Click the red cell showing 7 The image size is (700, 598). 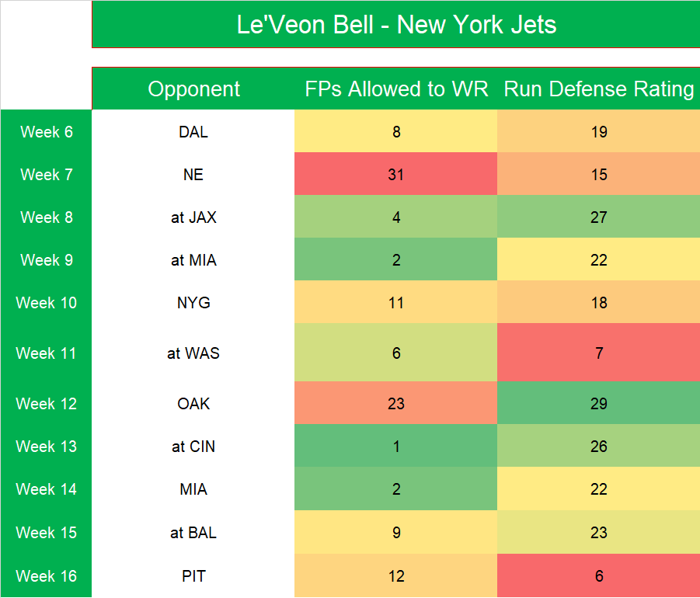click(598, 353)
